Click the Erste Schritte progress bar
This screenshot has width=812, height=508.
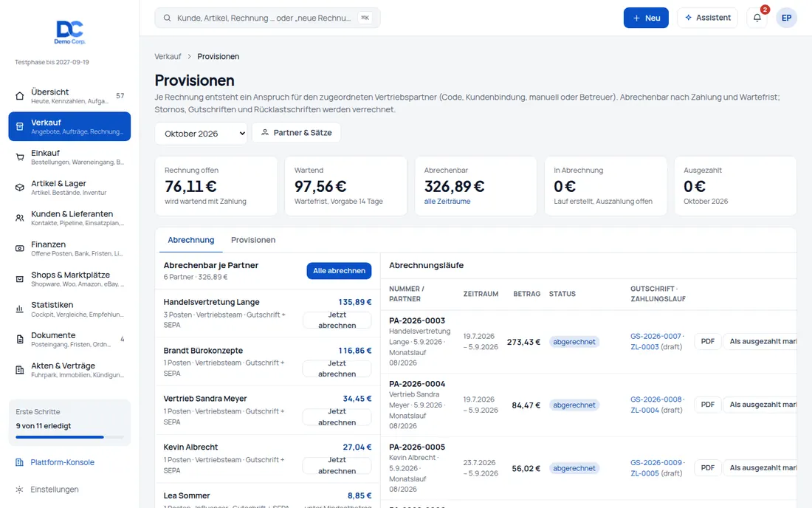click(x=69, y=437)
